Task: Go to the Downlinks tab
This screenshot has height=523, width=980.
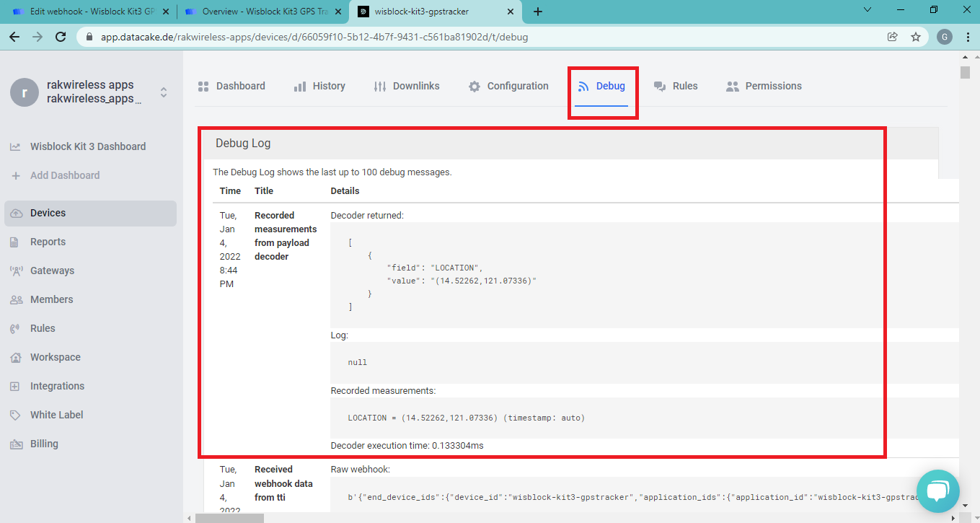Action: (407, 86)
